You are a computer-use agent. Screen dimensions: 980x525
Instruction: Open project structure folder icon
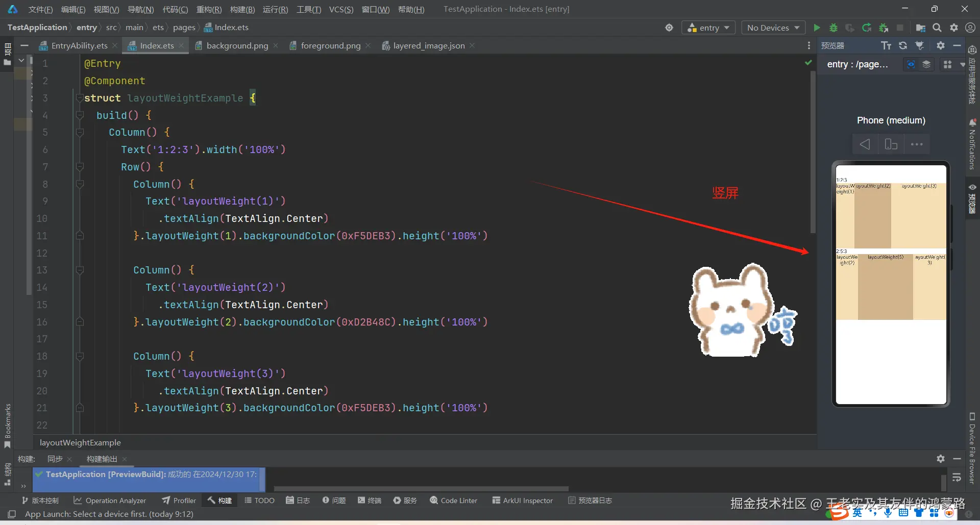click(x=920, y=28)
